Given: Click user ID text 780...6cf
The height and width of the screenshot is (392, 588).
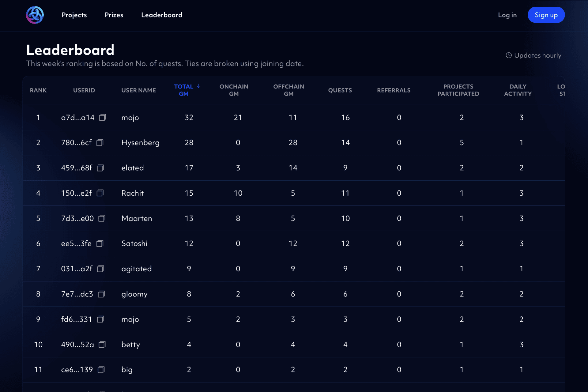Looking at the screenshot, I should point(77,143).
